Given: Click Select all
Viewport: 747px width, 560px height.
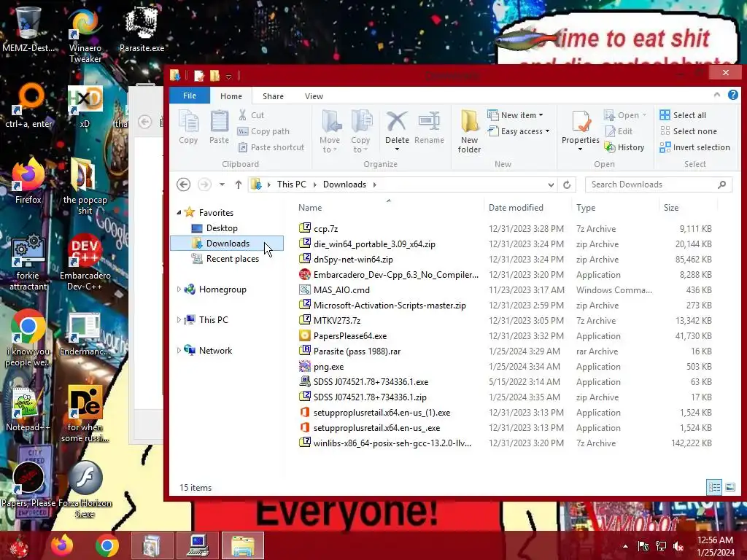Looking at the screenshot, I should coord(683,115).
